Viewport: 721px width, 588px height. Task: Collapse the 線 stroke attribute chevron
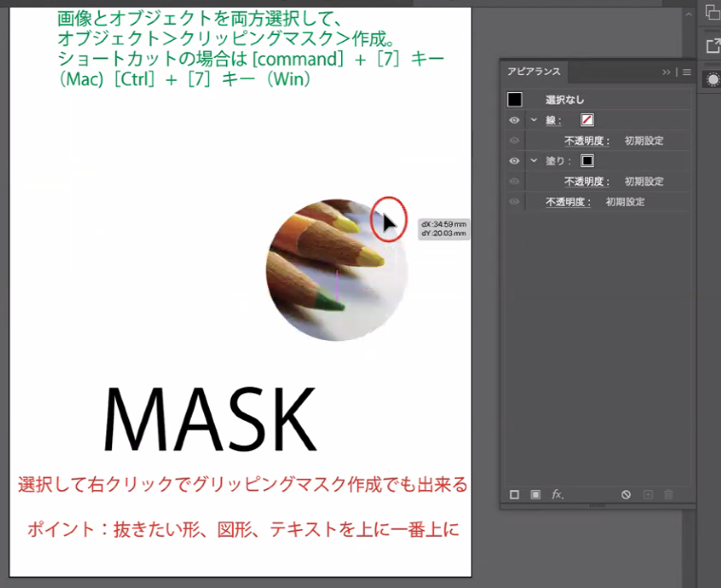click(534, 121)
